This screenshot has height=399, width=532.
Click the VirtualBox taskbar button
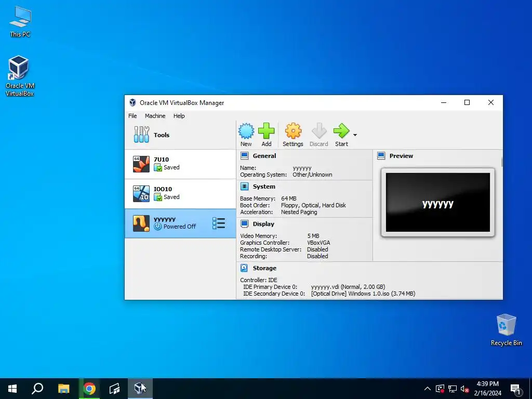click(x=140, y=389)
